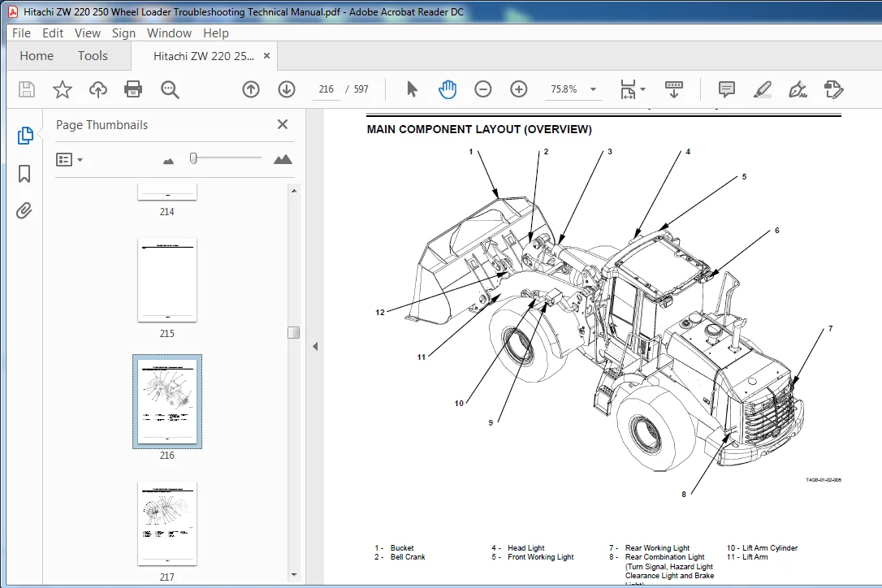This screenshot has width=882, height=588.
Task: Open the Window menu
Action: 169,33
